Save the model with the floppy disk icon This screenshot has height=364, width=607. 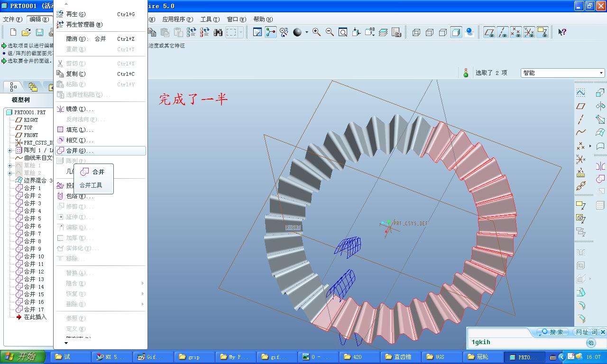(40, 32)
